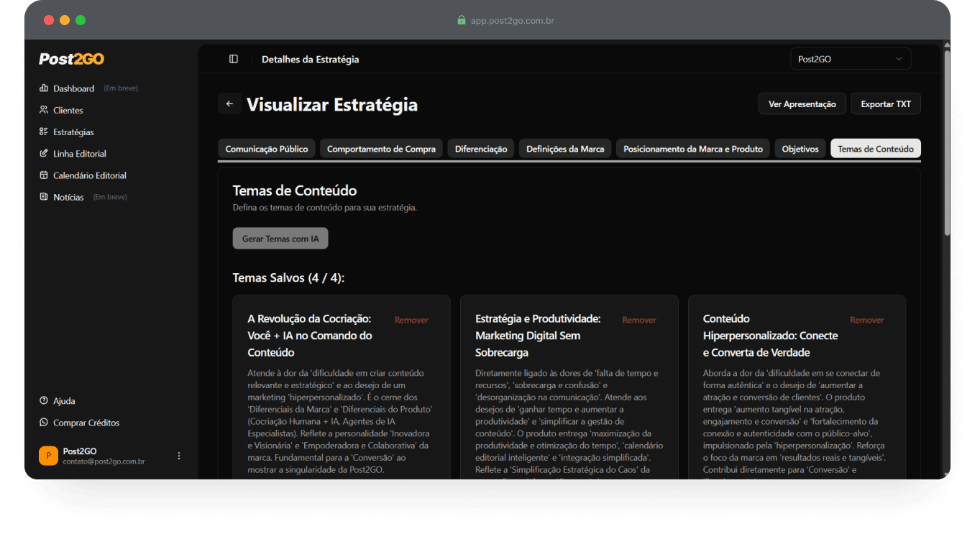Screen dimensions: 980x534
Task: Switch to the Comunicação Público tab
Action: pyautogui.click(x=267, y=148)
